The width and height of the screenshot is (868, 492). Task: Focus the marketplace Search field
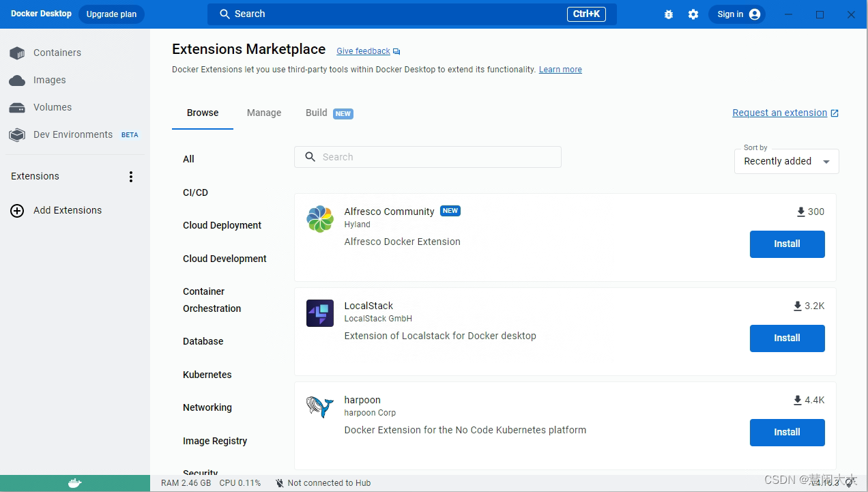pyautogui.click(x=428, y=157)
